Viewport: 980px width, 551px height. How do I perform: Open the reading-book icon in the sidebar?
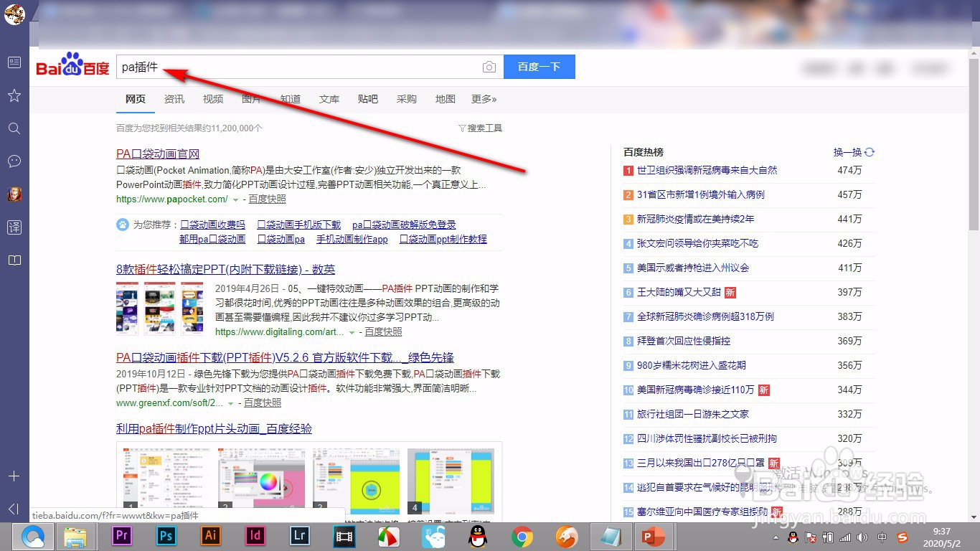pyautogui.click(x=14, y=260)
